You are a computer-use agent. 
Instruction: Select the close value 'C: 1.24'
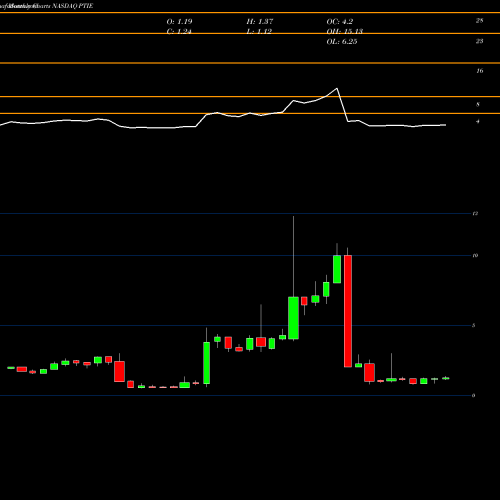(x=179, y=31)
